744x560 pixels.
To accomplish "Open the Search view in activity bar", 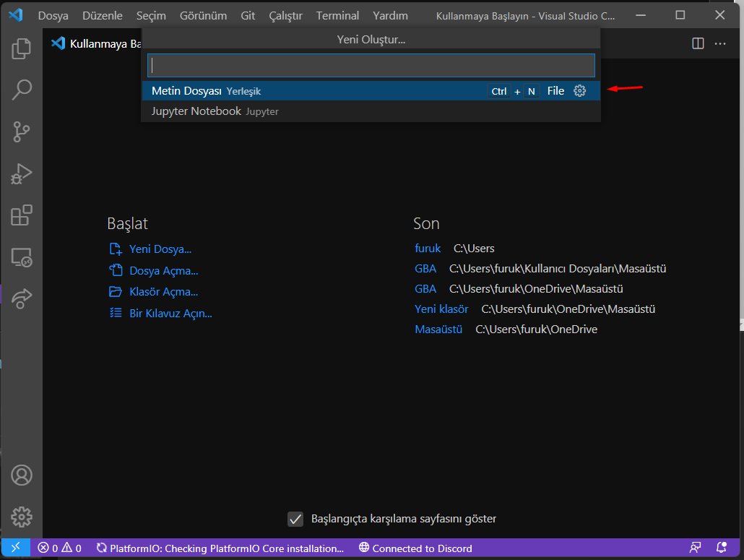I will pyautogui.click(x=22, y=90).
